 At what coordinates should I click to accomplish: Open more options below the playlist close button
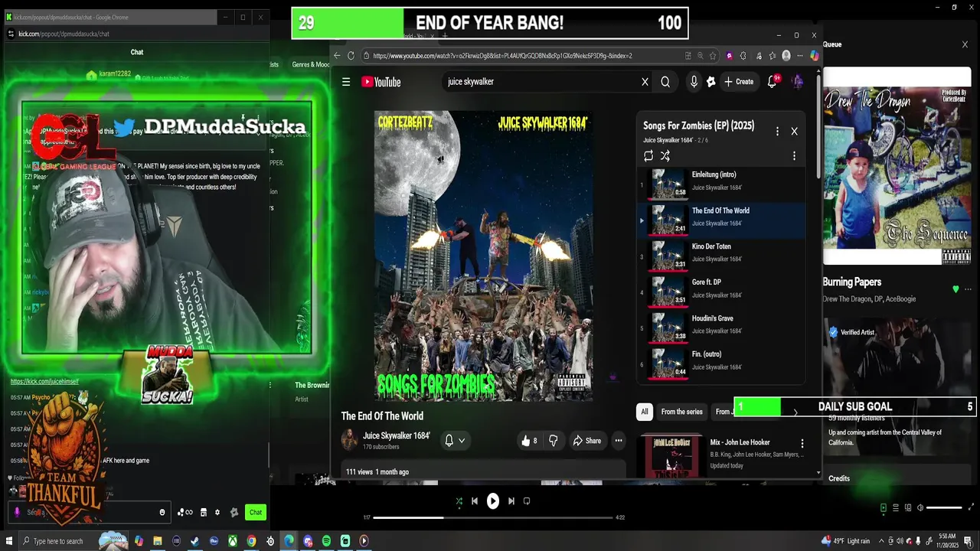794,156
